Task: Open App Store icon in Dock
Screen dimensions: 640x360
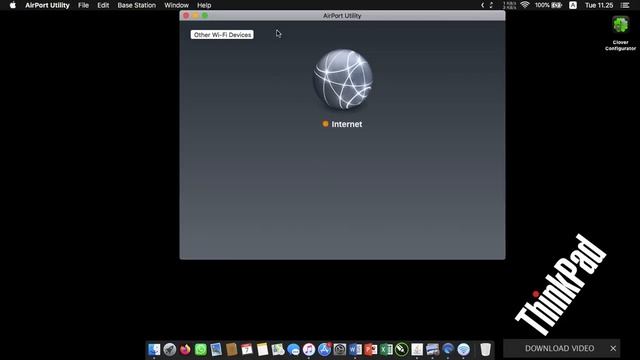Action: 324,349
